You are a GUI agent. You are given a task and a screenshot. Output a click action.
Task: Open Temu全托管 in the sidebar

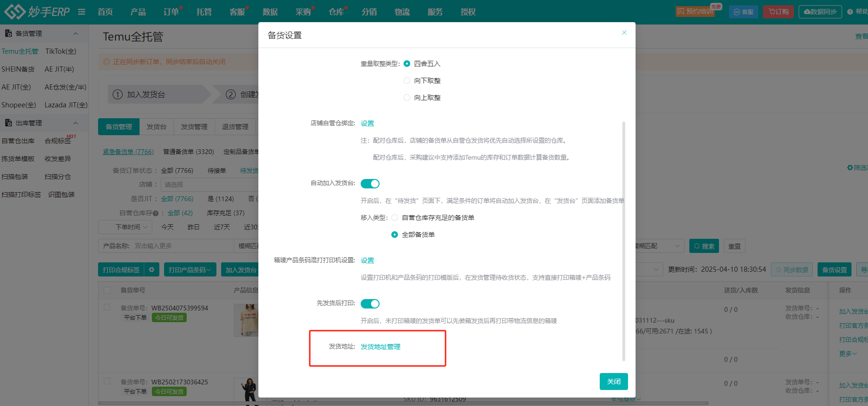(20, 51)
